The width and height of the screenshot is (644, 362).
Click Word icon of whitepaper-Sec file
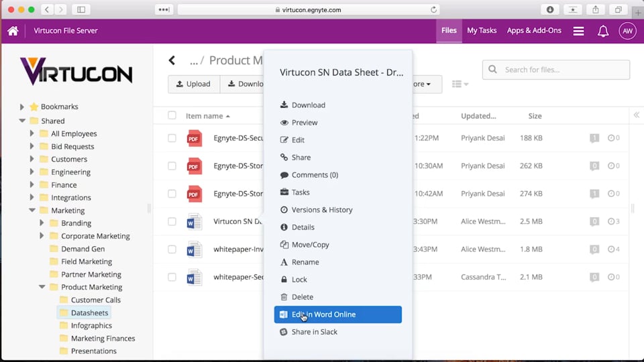pos(194,277)
